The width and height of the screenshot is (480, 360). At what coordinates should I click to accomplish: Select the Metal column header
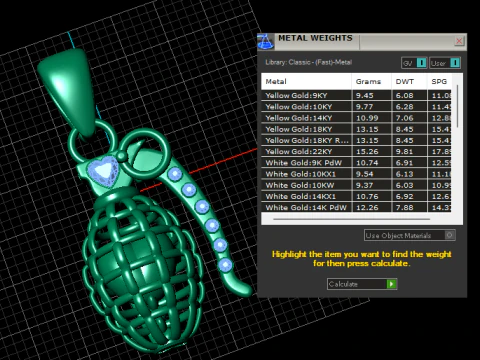[x=306, y=82]
